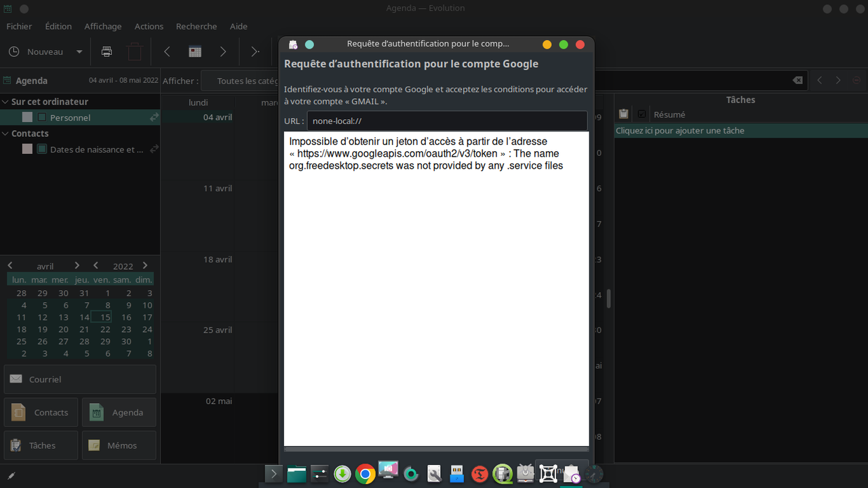Click the authentication dialog progress bar
The height and width of the screenshot is (488, 868).
click(436, 449)
